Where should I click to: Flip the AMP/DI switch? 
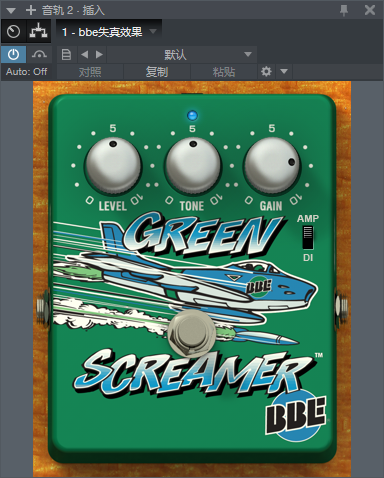(x=308, y=237)
